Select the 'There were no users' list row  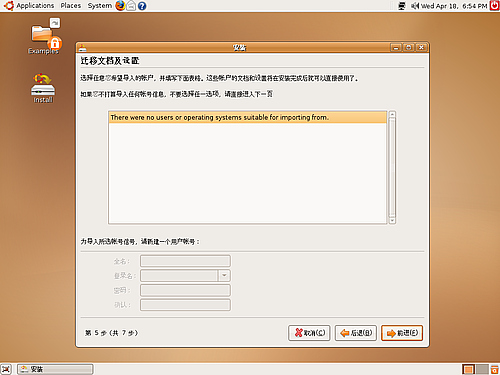point(248,117)
